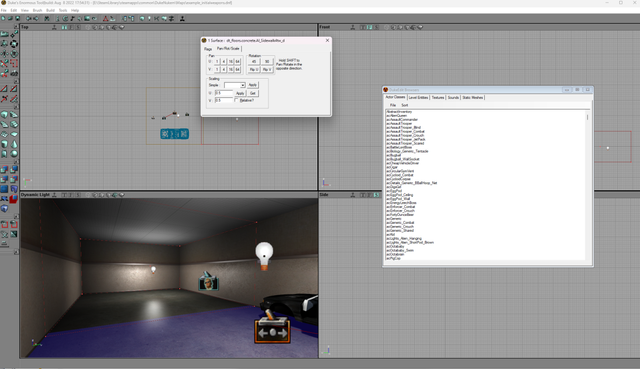Click the New level toolbar icon
Image resolution: width=640 pixels, height=369 pixels.
click(3, 18)
